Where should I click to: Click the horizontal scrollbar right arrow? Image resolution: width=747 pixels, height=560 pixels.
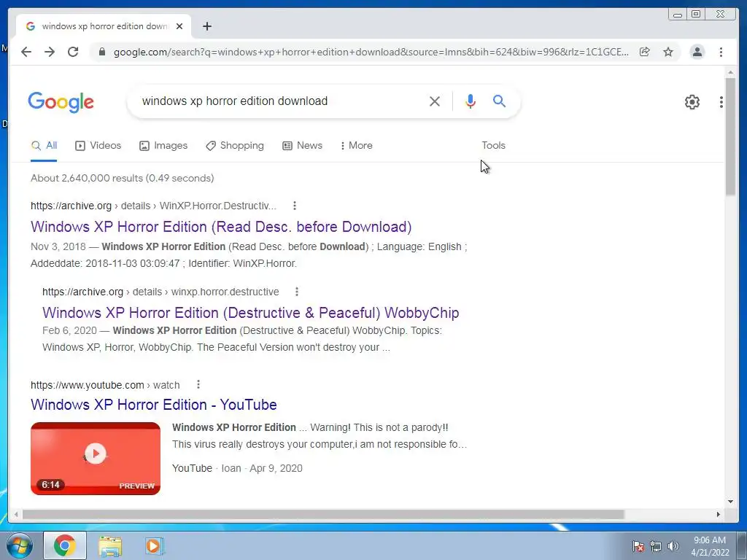[719, 514]
